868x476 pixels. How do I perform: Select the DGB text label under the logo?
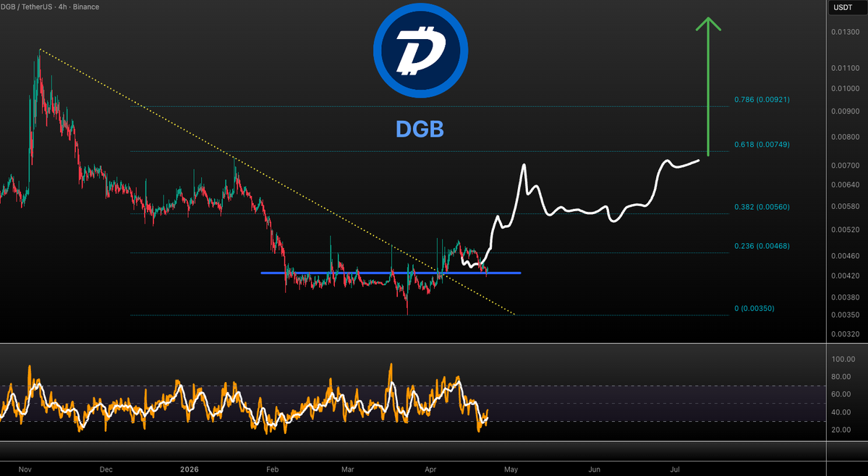[420, 130]
